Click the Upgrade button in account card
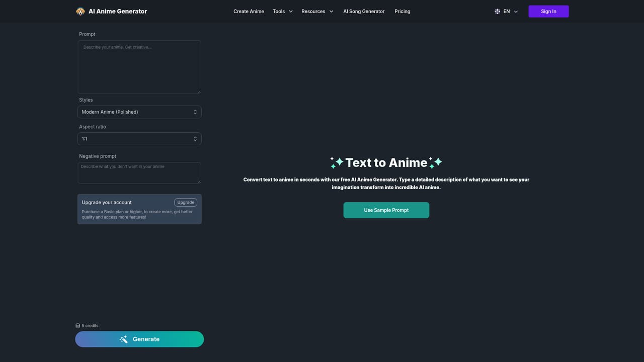 (x=186, y=202)
